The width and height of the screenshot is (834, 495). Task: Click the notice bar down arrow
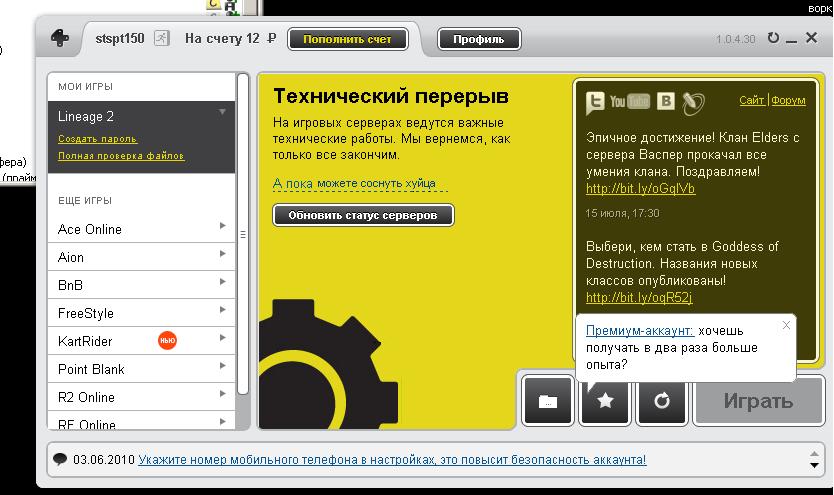coord(814,466)
